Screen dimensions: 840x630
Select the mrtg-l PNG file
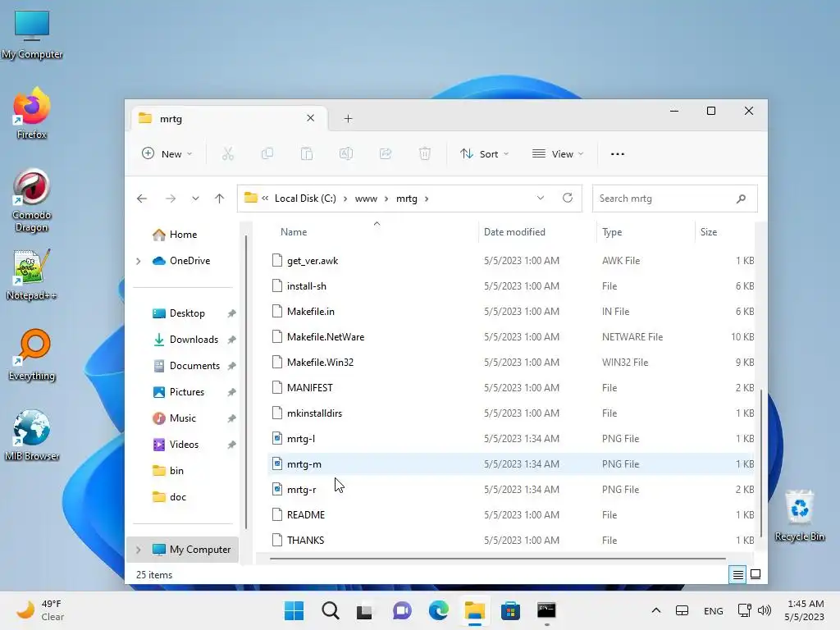pyautogui.click(x=300, y=439)
